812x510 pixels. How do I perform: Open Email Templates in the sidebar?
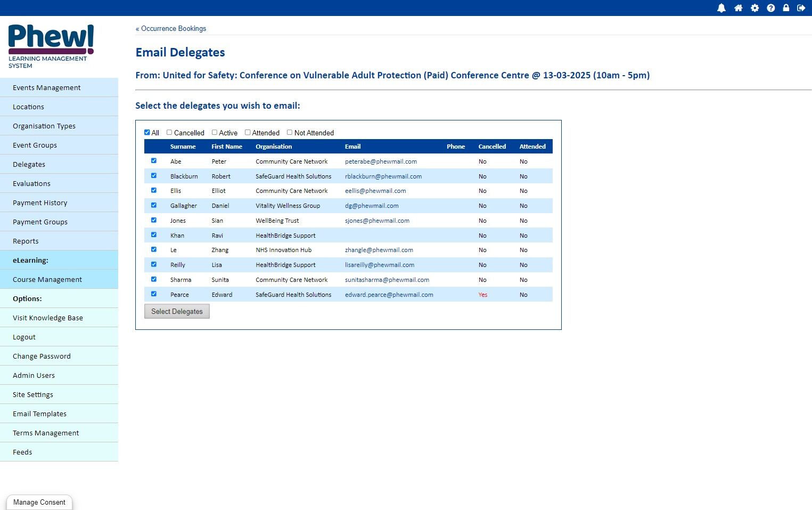pos(59,414)
